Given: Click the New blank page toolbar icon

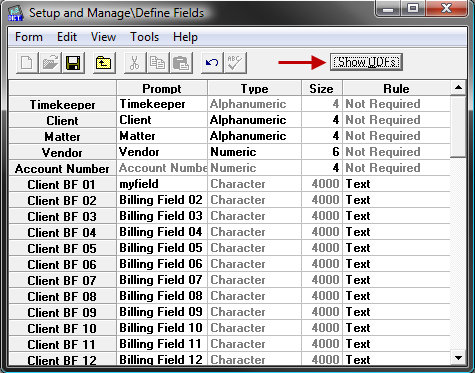Looking at the screenshot, I should pos(27,63).
